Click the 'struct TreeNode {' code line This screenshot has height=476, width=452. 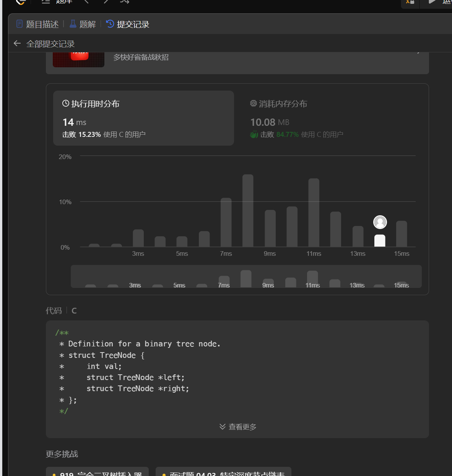click(x=102, y=355)
